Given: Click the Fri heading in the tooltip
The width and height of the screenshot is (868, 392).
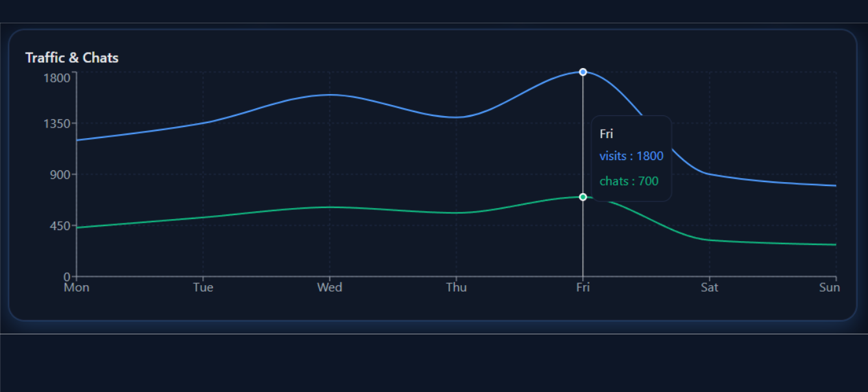Looking at the screenshot, I should (x=606, y=134).
